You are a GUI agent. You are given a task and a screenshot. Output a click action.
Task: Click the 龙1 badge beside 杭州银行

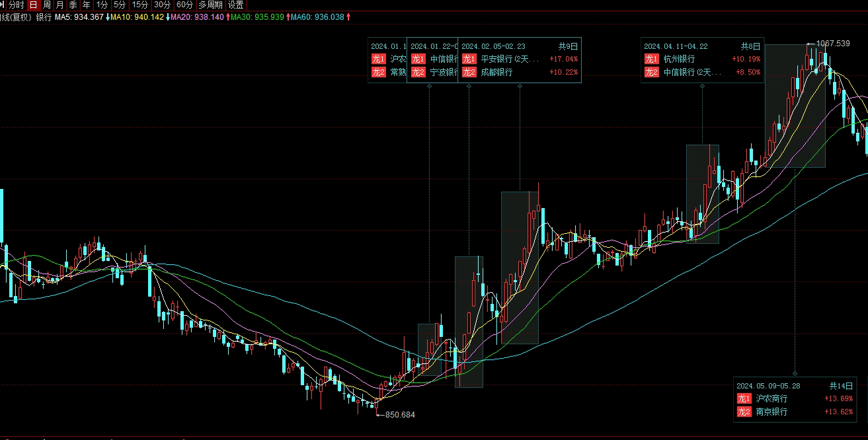[651, 59]
